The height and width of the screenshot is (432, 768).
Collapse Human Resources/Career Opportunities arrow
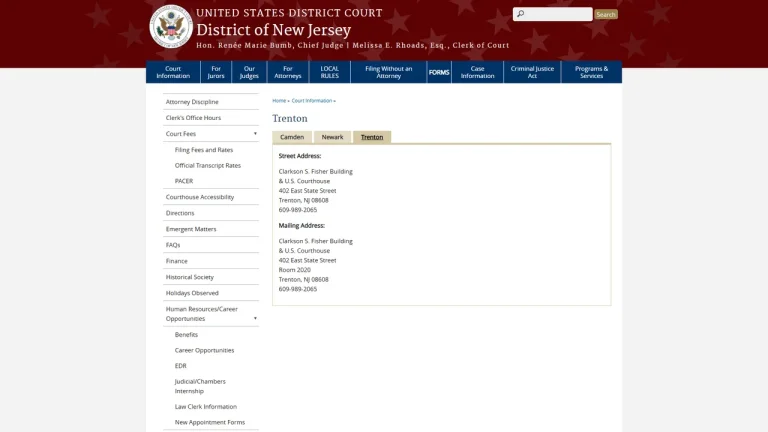pyautogui.click(x=255, y=318)
